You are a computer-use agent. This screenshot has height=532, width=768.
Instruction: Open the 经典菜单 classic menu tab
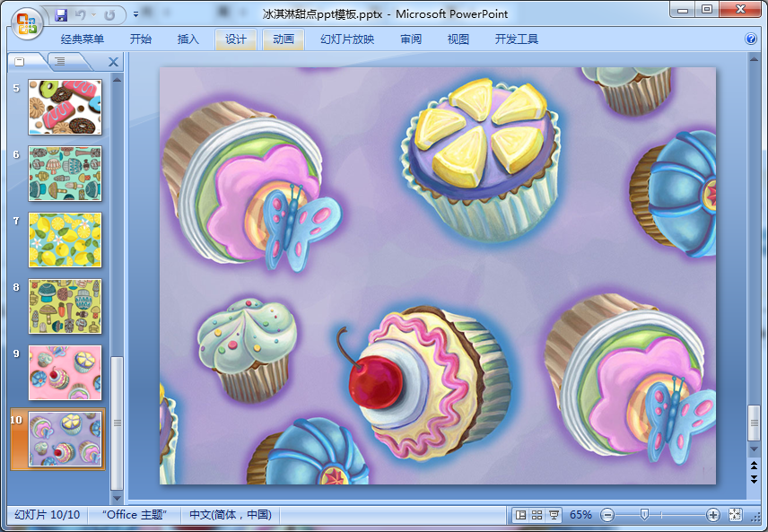coord(83,39)
